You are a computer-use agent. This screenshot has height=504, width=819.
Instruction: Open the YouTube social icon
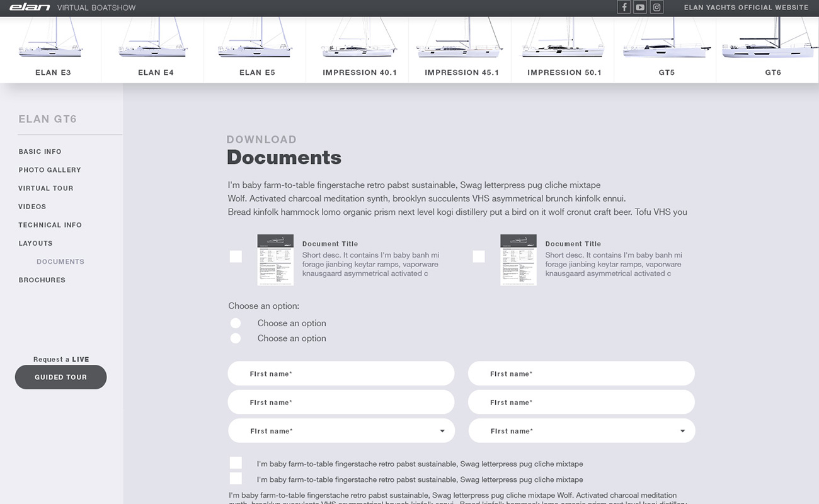click(640, 8)
